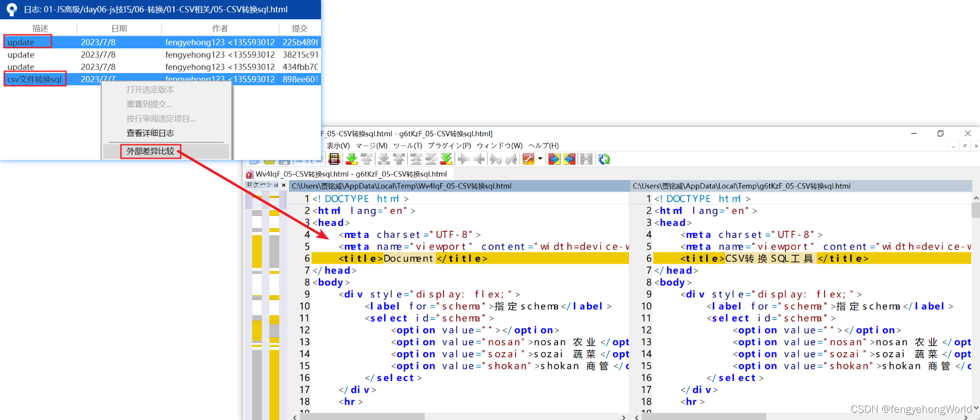Open the プラグイン(P) menu
Viewport: 980px width, 420px height.
[x=450, y=146]
